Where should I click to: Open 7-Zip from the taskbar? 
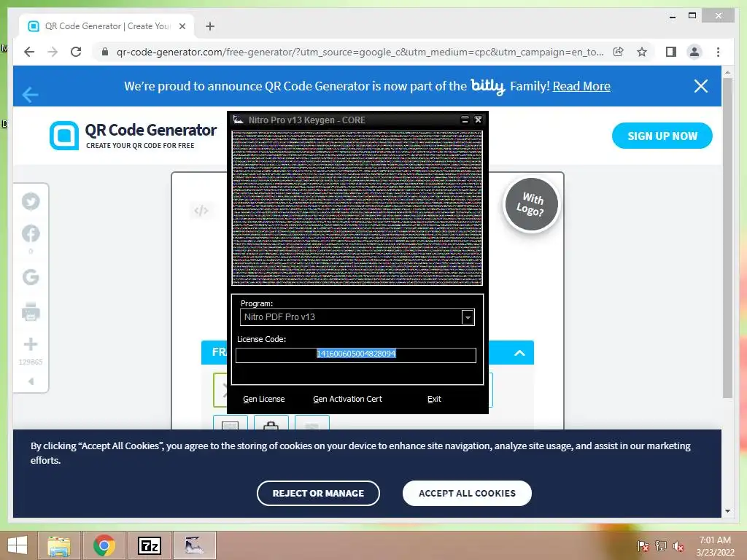(149, 545)
